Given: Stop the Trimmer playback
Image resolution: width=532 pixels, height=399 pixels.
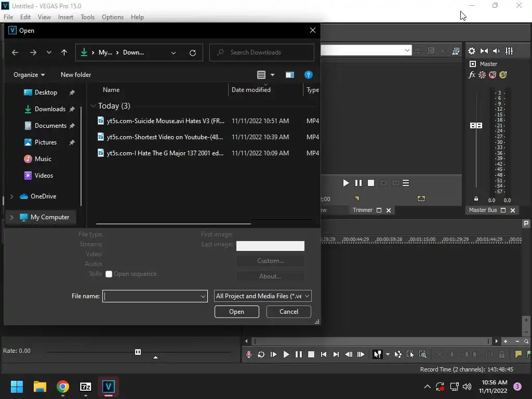Looking at the screenshot, I should point(371,183).
